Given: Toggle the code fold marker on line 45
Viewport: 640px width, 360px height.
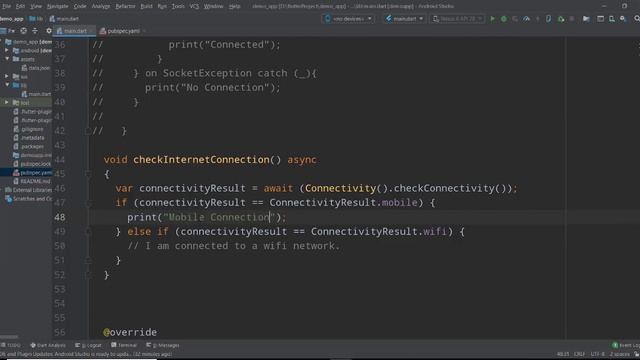Looking at the screenshot, I should (x=88, y=174).
